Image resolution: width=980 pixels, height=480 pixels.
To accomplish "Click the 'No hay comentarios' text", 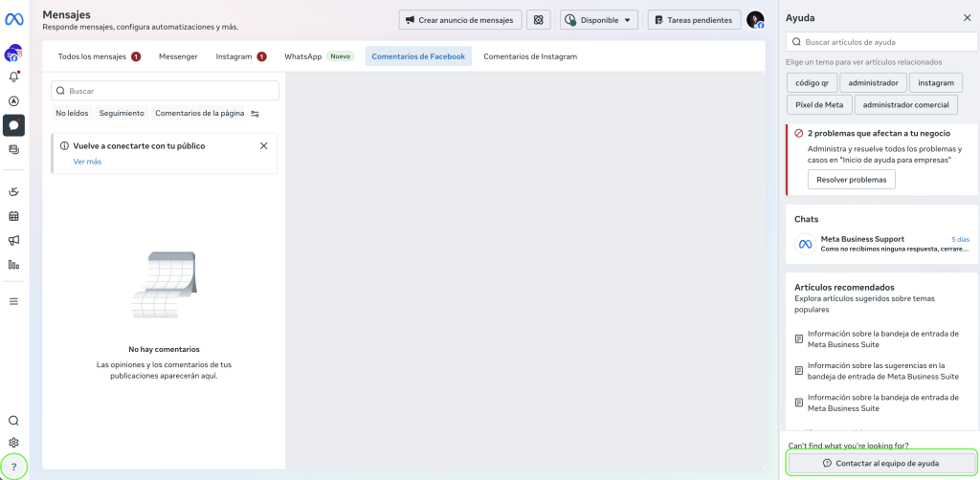I will click(x=164, y=350).
